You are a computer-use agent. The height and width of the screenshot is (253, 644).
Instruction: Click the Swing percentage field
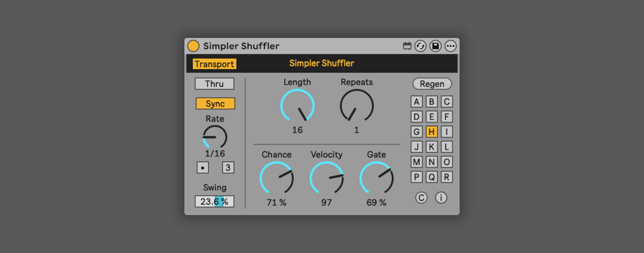pyautogui.click(x=214, y=202)
